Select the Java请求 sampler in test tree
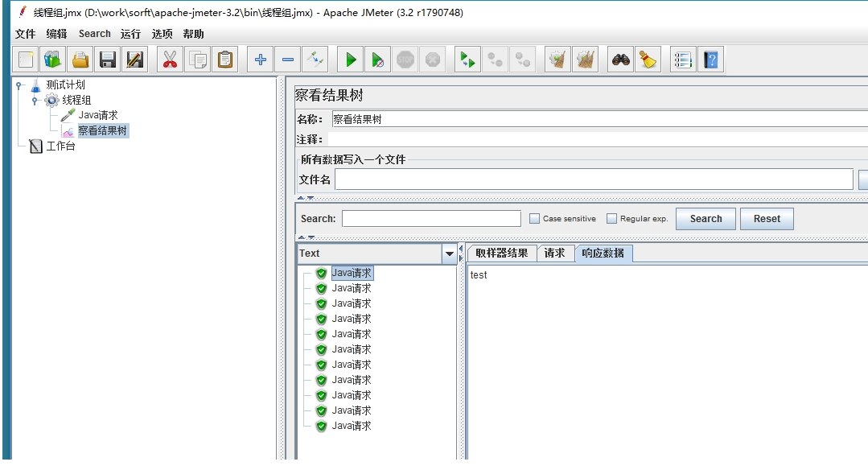The width and height of the screenshot is (868, 470). 98,115
